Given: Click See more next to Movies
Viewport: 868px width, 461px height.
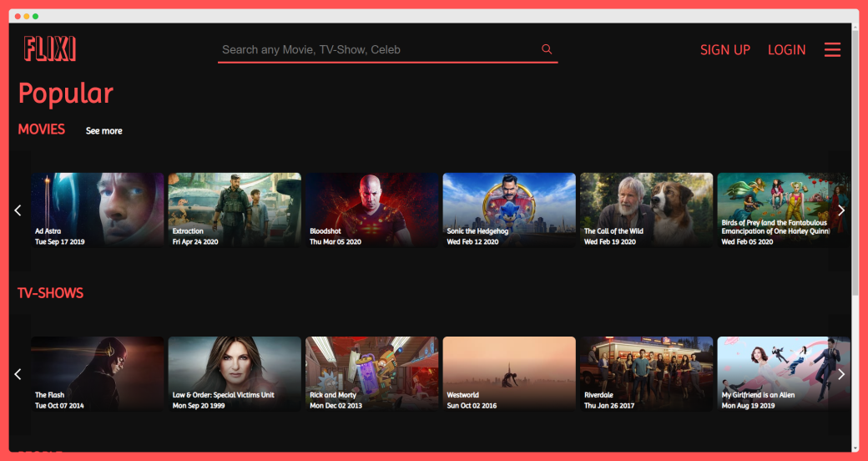Looking at the screenshot, I should (x=104, y=131).
